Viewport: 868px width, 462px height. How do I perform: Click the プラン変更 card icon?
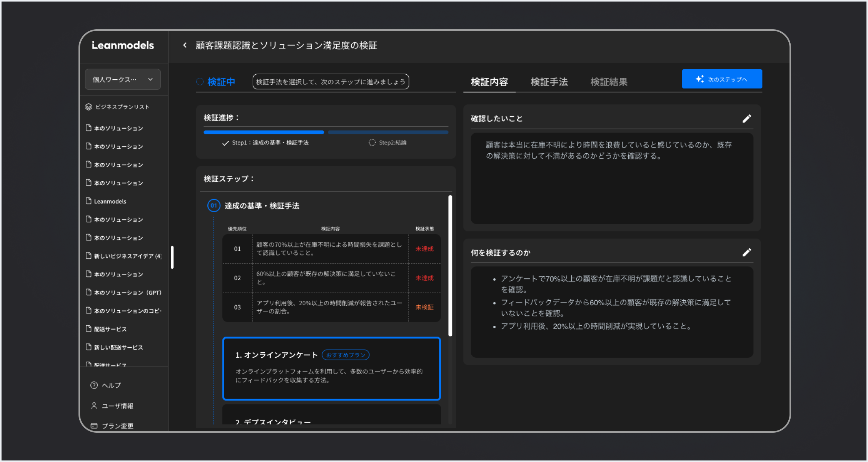pyautogui.click(x=94, y=426)
